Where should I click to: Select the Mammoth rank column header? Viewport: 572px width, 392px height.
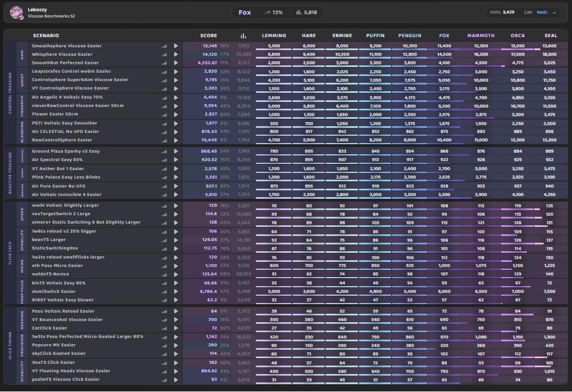481,35
